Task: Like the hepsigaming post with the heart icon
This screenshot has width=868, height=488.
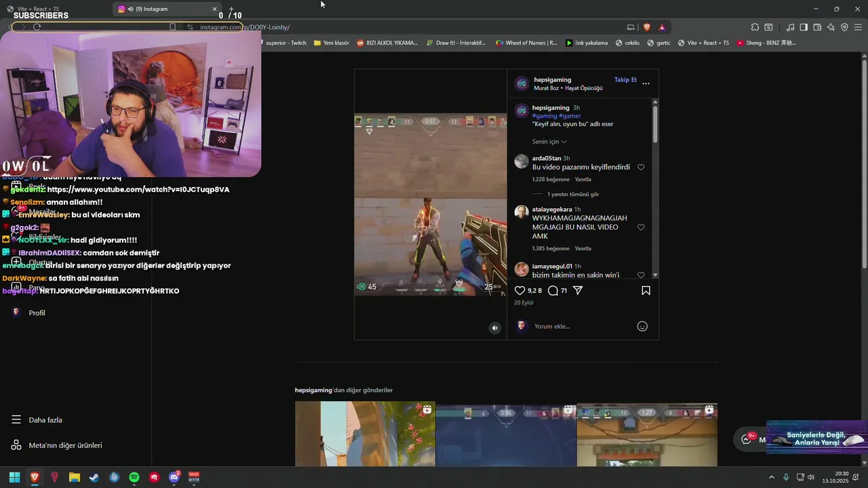Action: [519, 290]
